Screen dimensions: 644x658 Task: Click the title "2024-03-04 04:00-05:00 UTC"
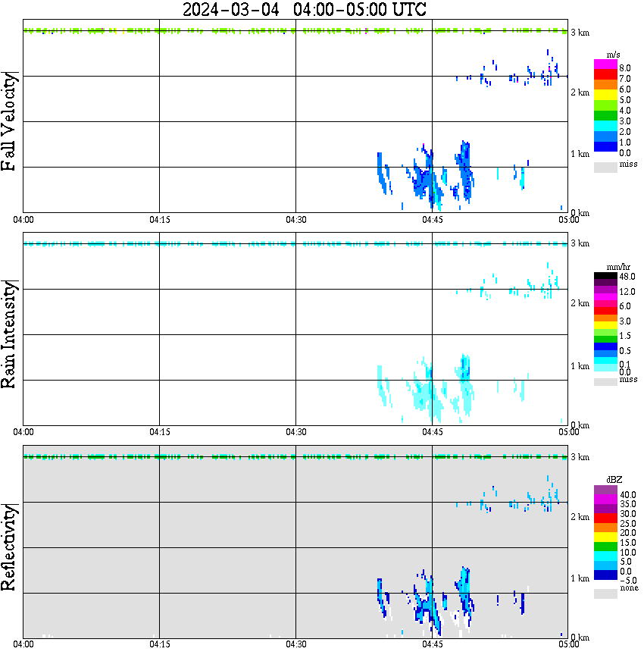coord(304,9)
